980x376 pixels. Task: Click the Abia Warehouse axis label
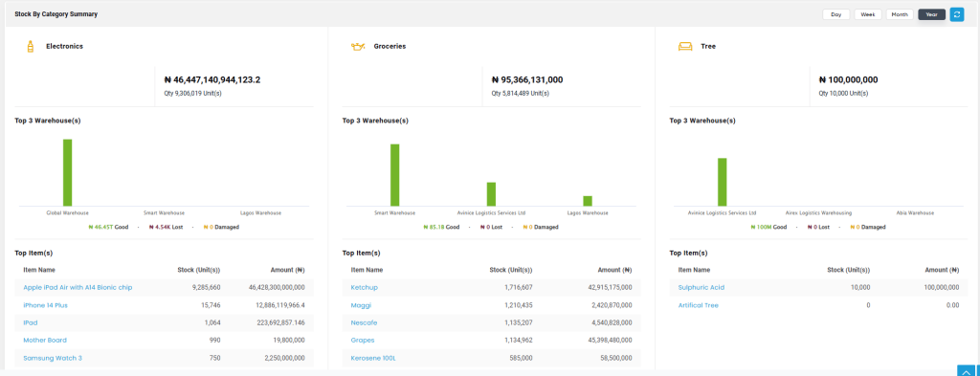pyautogui.click(x=915, y=213)
